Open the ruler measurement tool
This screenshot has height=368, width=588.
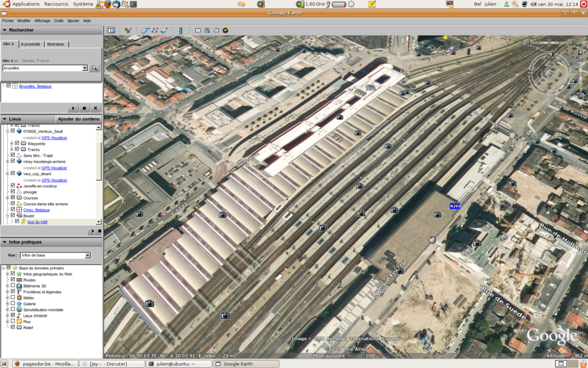pos(180,30)
